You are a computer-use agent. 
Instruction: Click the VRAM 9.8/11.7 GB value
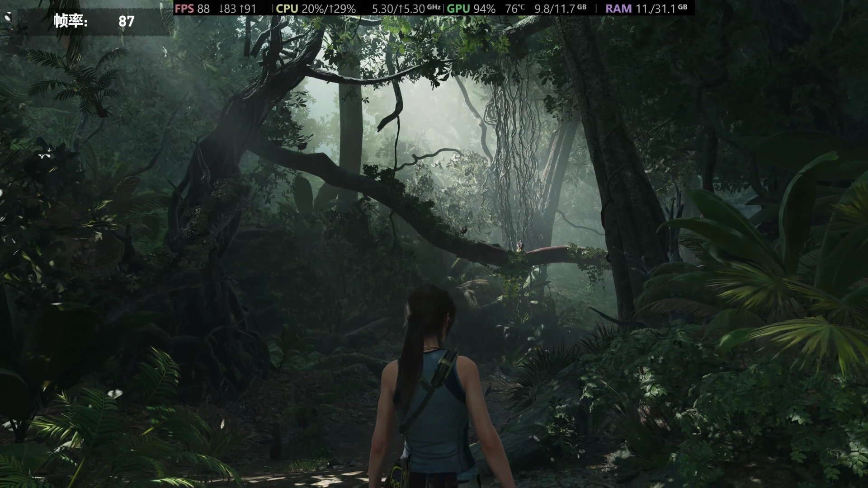click(560, 9)
